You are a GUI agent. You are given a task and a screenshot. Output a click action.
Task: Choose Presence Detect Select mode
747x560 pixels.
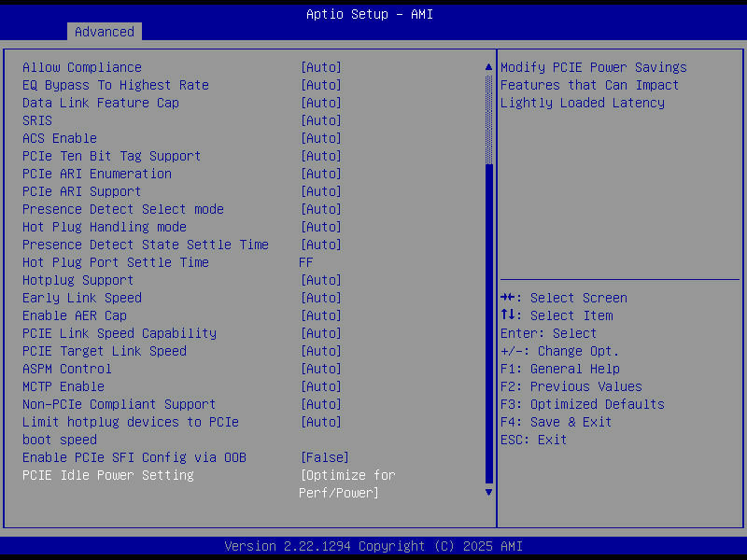(x=321, y=208)
